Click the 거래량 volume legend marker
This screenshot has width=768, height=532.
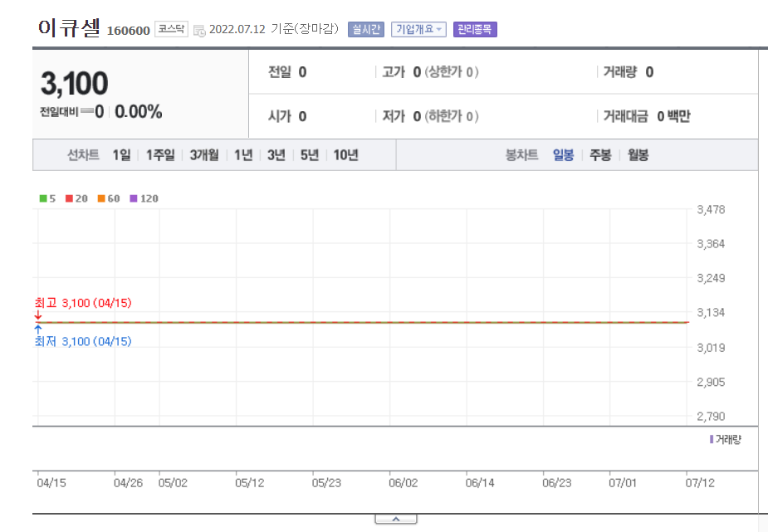[712, 440]
